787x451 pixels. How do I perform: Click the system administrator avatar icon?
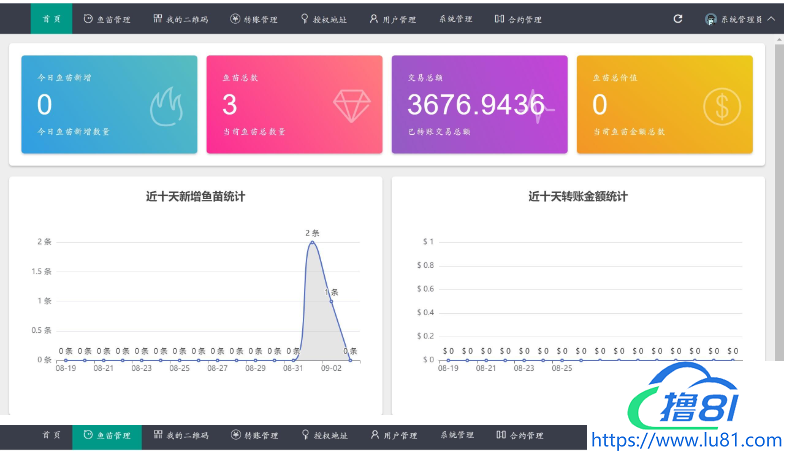click(711, 19)
